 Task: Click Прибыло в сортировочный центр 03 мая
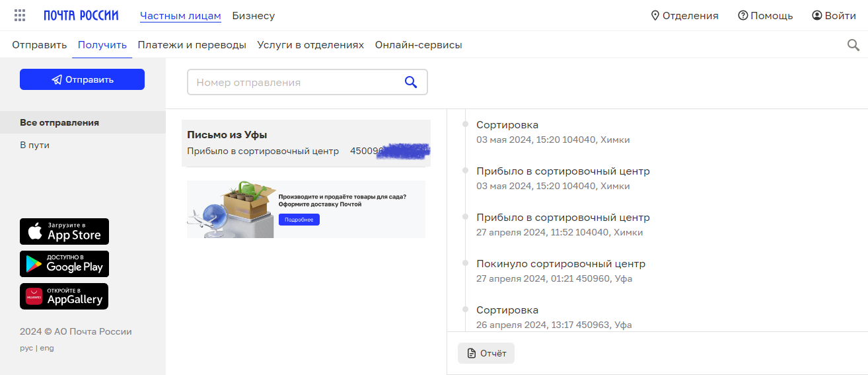[563, 179]
